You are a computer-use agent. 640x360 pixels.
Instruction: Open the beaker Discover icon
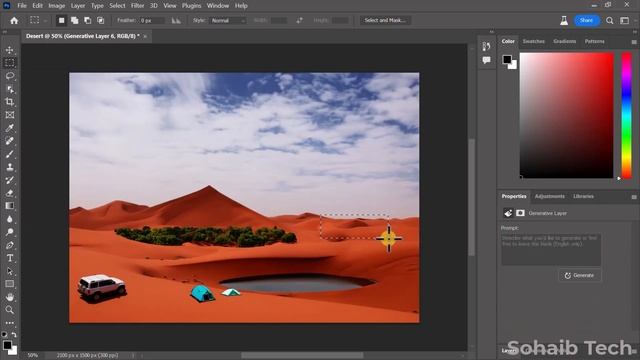564,20
